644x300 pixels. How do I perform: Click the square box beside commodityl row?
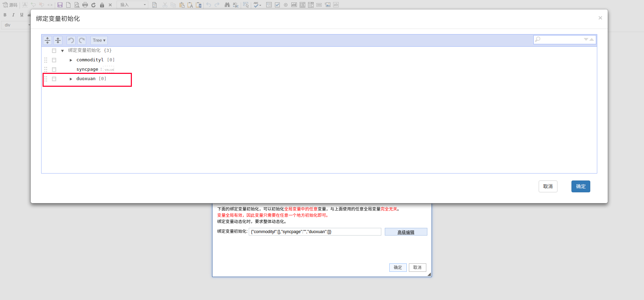point(54,60)
